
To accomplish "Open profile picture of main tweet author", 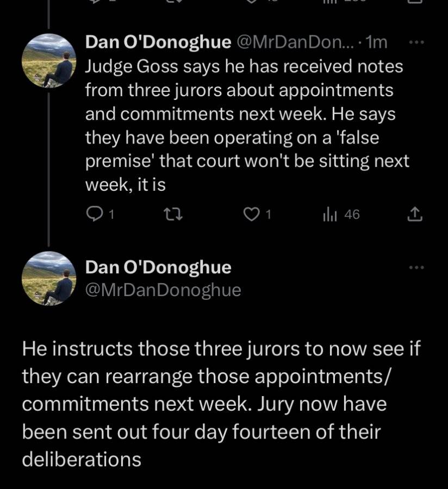I will 49,278.
